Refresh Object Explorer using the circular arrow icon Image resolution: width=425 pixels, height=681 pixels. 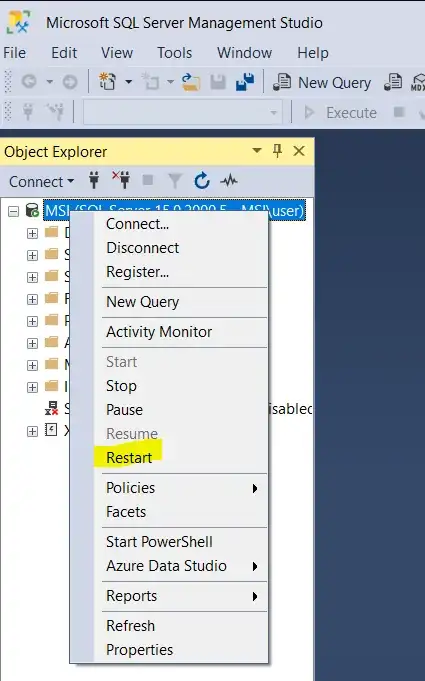[x=202, y=181]
